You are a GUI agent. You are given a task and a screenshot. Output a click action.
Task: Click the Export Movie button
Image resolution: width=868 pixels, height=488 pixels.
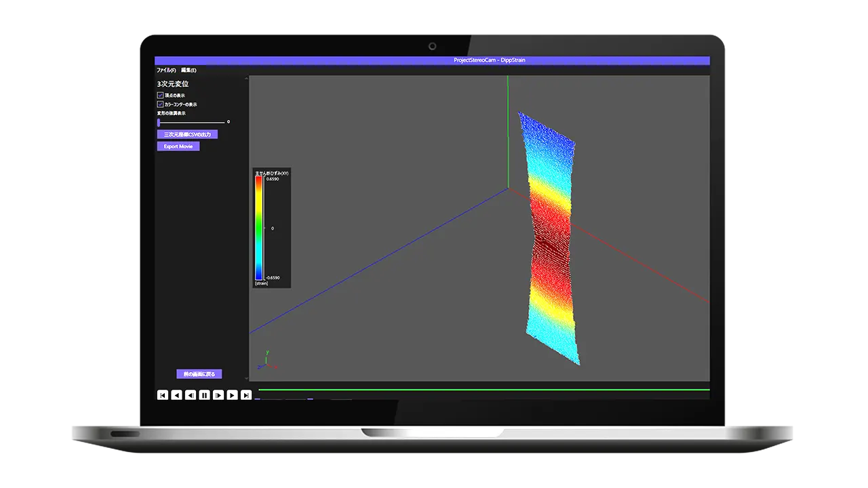pyautogui.click(x=178, y=146)
